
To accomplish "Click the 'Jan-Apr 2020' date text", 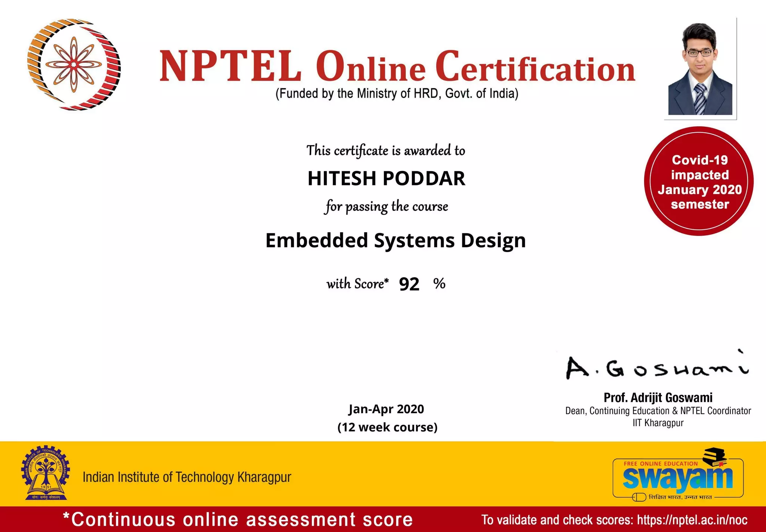I will tap(386, 409).
